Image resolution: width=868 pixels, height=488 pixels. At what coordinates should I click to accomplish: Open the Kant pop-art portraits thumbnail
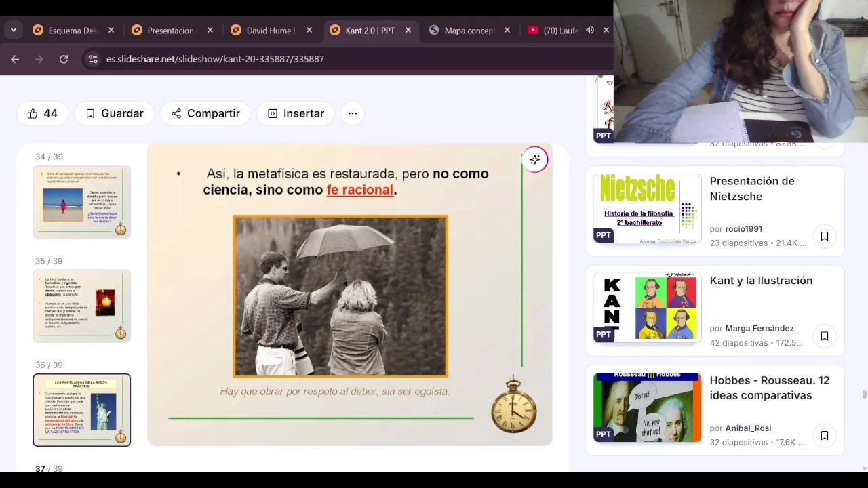pos(648,308)
